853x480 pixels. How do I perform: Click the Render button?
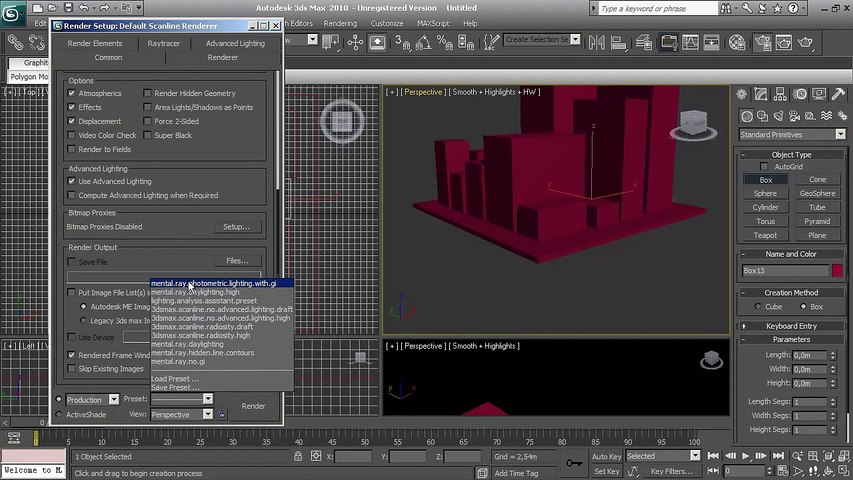coord(253,406)
